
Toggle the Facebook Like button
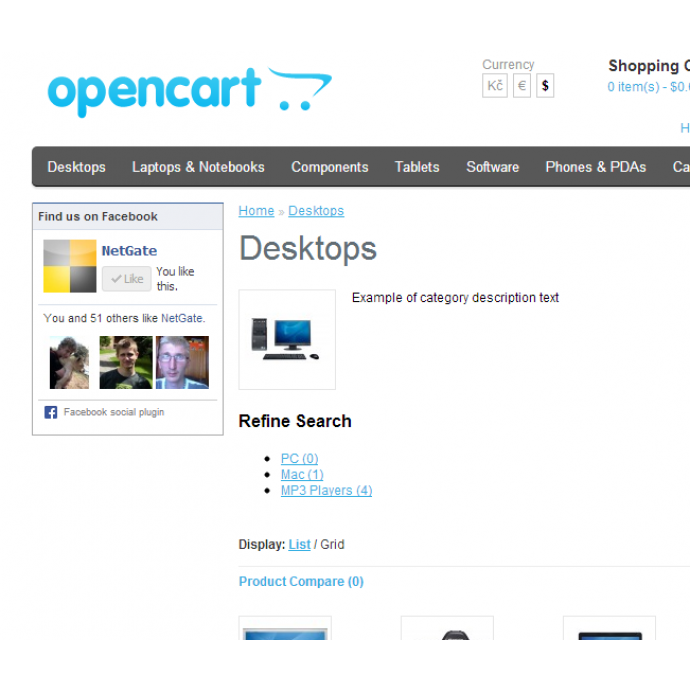click(x=127, y=279)
